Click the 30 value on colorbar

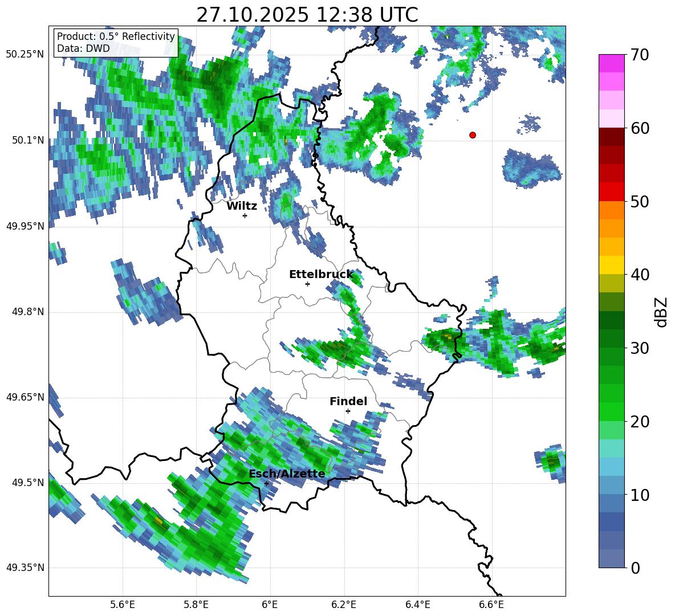click(640, 348)
